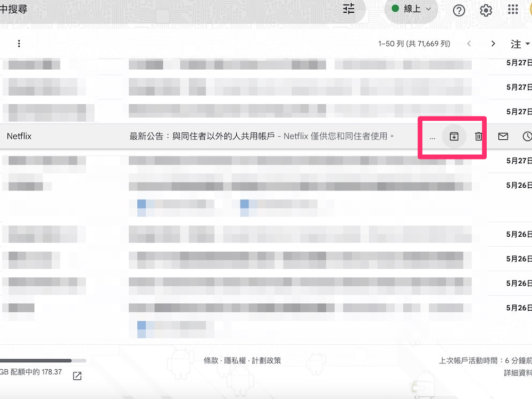The width and height of the screenshot is (532, 399).
Task: Go to the newer messages page
Action: click(x=469, y=44)
